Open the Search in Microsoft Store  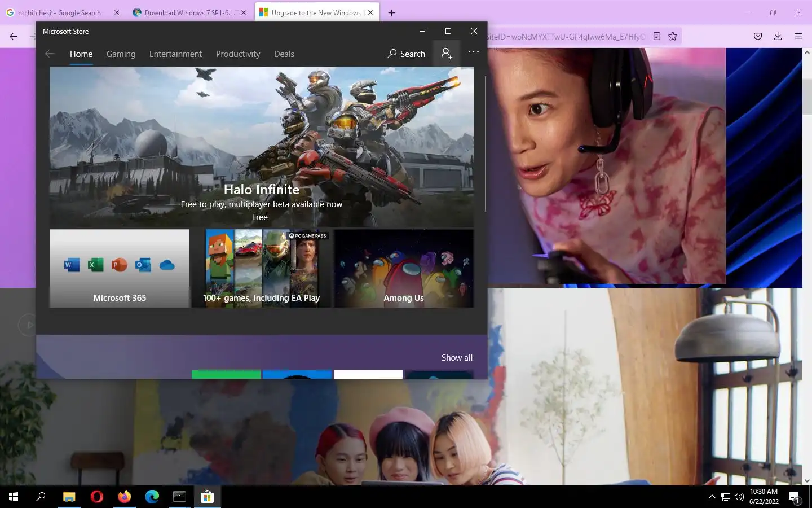[x=406, y=54]
